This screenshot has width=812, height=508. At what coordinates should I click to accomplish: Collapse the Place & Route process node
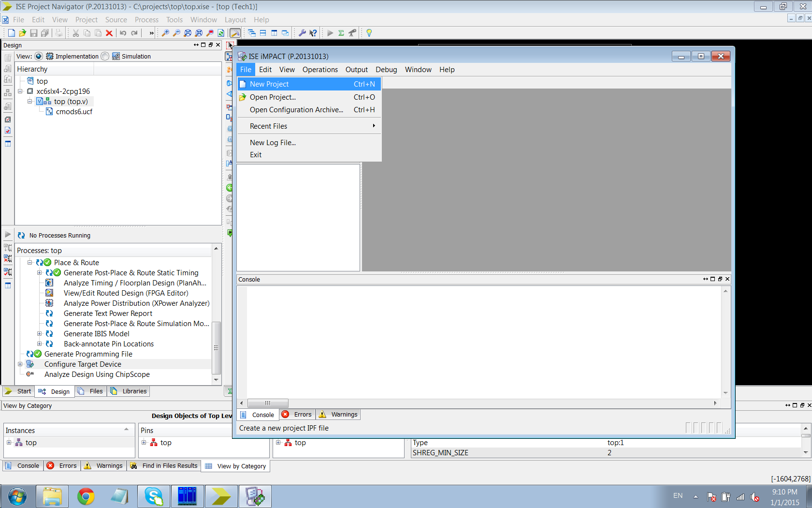[30, 262]
